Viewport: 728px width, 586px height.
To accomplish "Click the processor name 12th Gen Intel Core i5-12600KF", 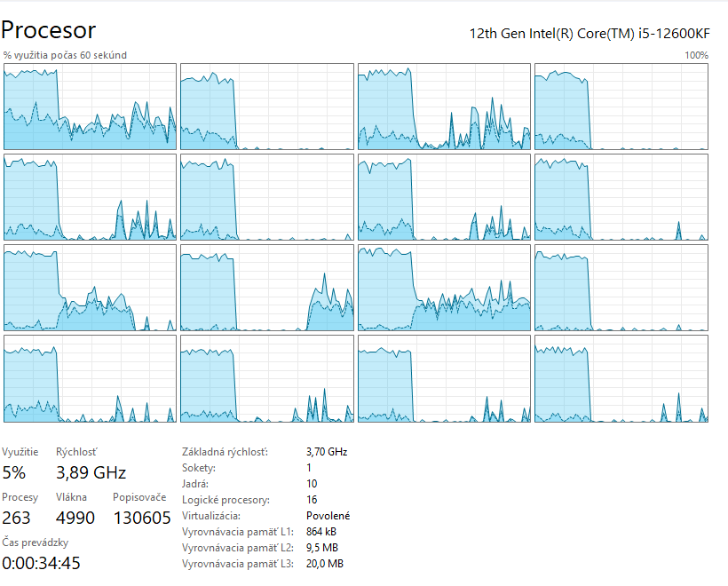I will coord(588,34).
